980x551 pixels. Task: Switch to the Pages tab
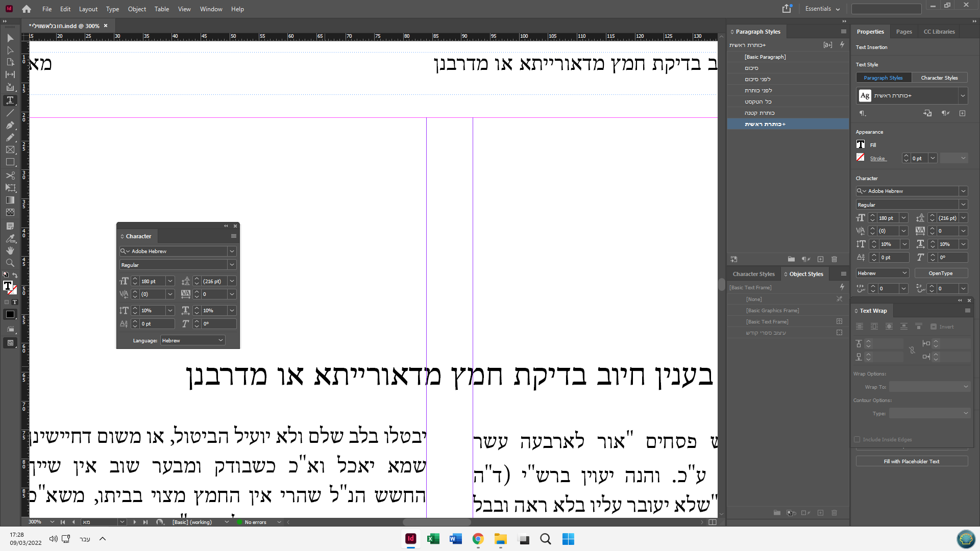[903, 32]
